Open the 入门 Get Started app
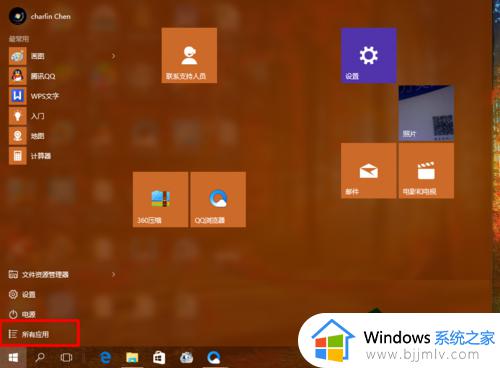This screenshot has width=500, height=368. click(x=27, y=116)
